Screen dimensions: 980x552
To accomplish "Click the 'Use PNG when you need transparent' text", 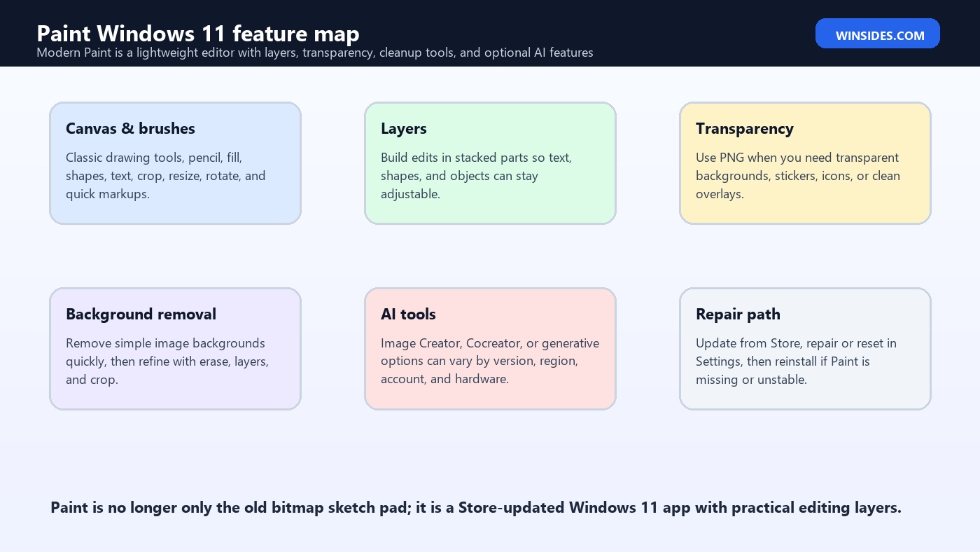I will tap(798, 176).
